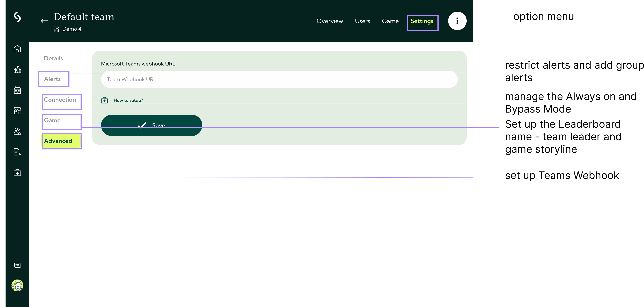Open the Connection settings section
This screenshot has width=644, height=307.
(60, 100)
